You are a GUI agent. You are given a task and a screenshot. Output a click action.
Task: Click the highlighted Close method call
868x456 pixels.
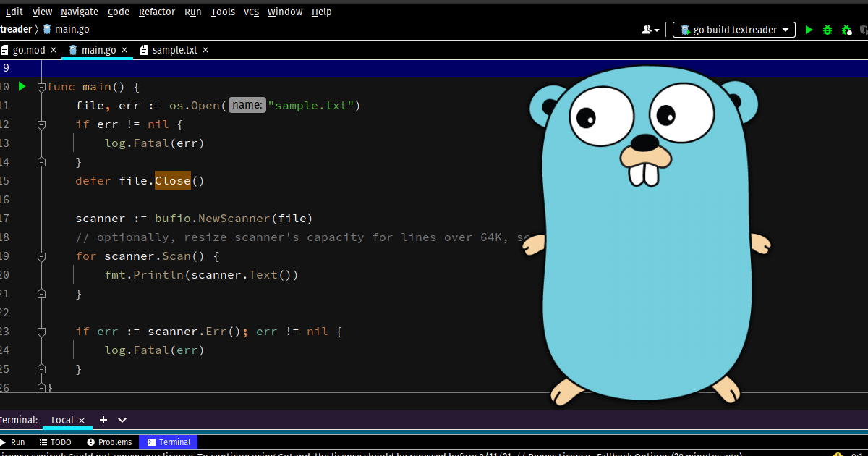tap(173, 181)
